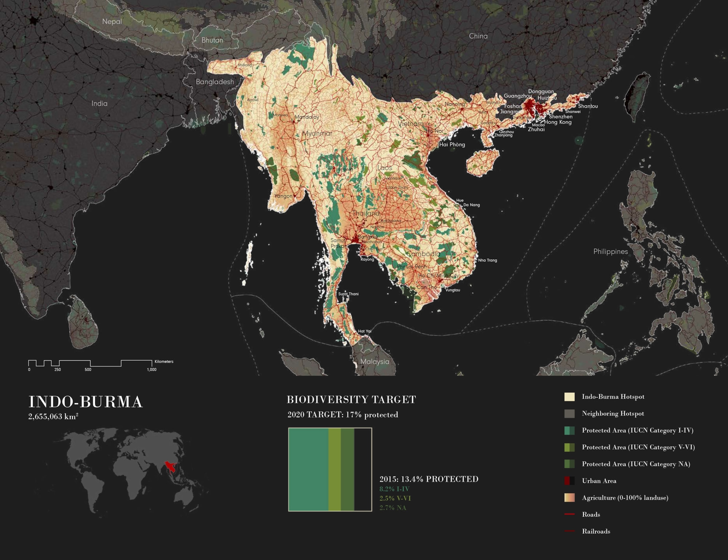The image size is (728, 560).
Task: Click the V-VI olive bar in chart
Action: [x=335, y=469]
